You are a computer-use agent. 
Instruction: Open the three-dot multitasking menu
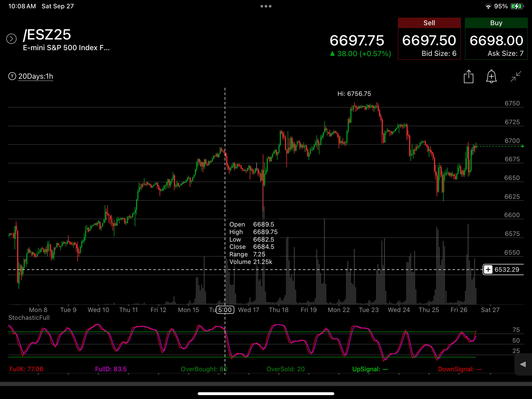(266, 6)
